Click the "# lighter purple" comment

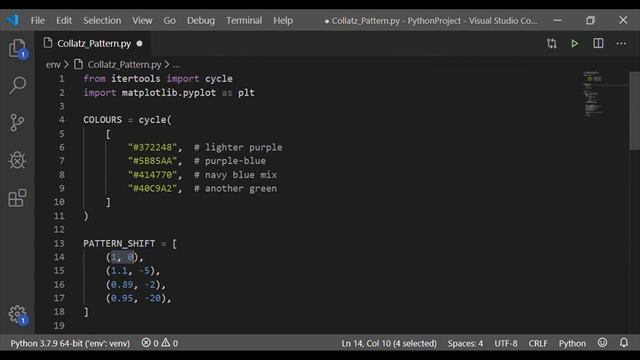(238, 147)
